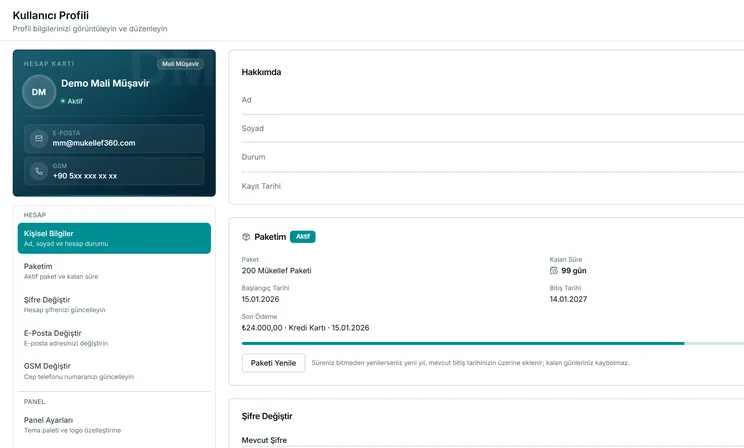Go to E-Posta Değiştir menu item
This screenshot has width=744, height=448.
tap(114, 337)
